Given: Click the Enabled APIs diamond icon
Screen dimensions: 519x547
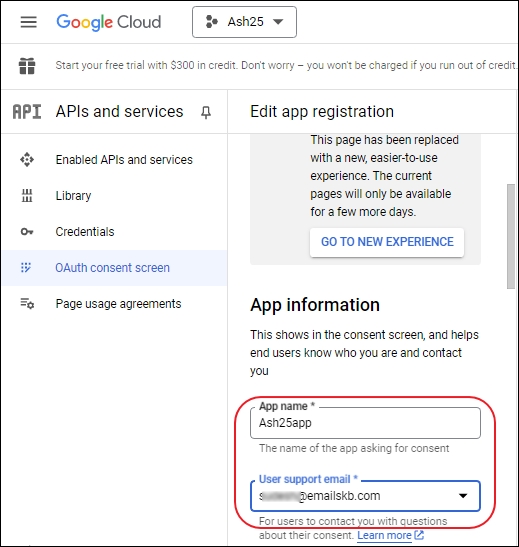Looking at the screenshot, I should pyautogui.click(x=27, y=160).
